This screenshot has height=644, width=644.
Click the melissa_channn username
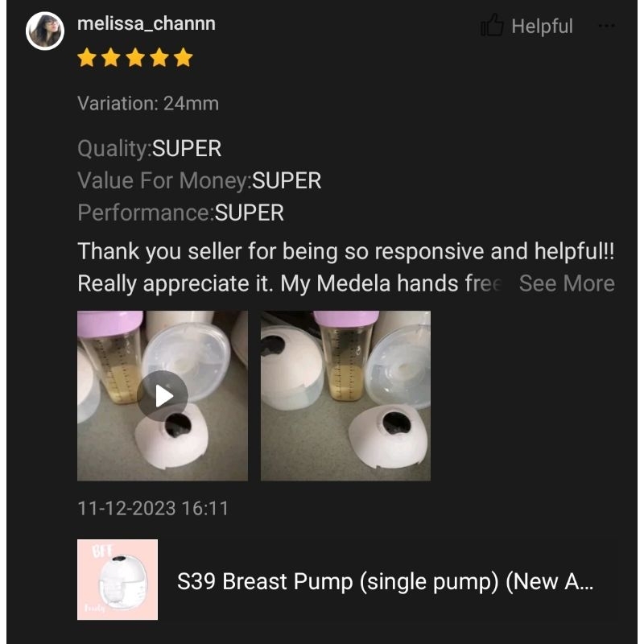tap(147, 23)
